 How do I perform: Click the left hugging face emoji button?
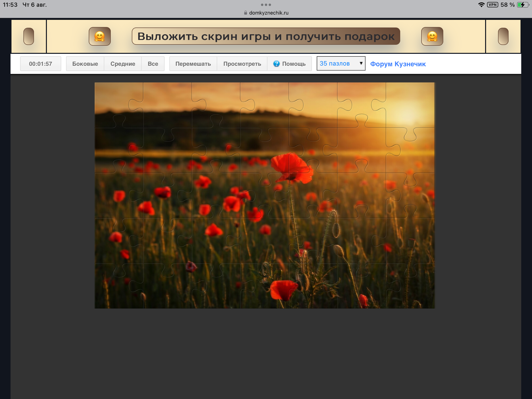point(100,36)
